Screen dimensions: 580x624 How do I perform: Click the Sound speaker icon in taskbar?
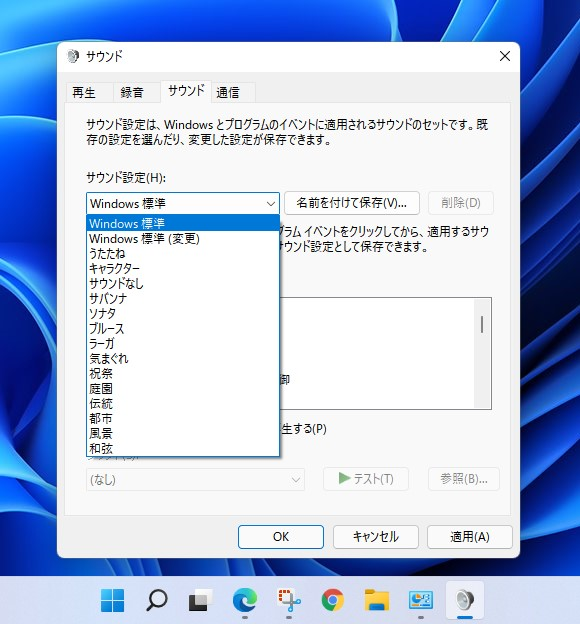click(465, 600)
